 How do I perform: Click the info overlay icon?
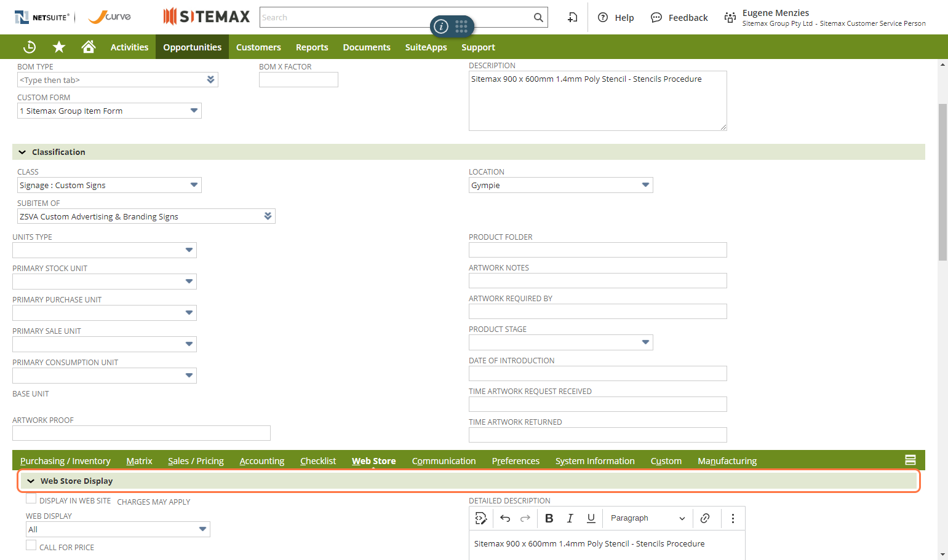tap(441, 26)
